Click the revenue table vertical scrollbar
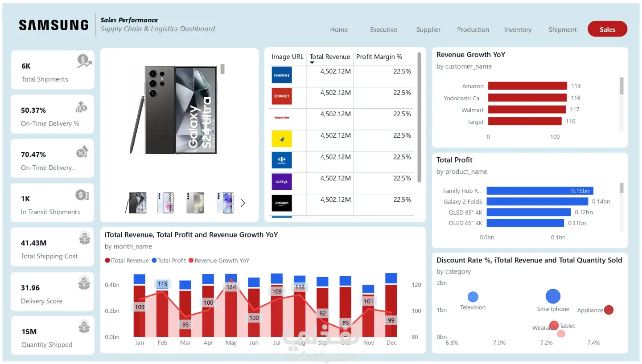642x364 pixels. 419,117
